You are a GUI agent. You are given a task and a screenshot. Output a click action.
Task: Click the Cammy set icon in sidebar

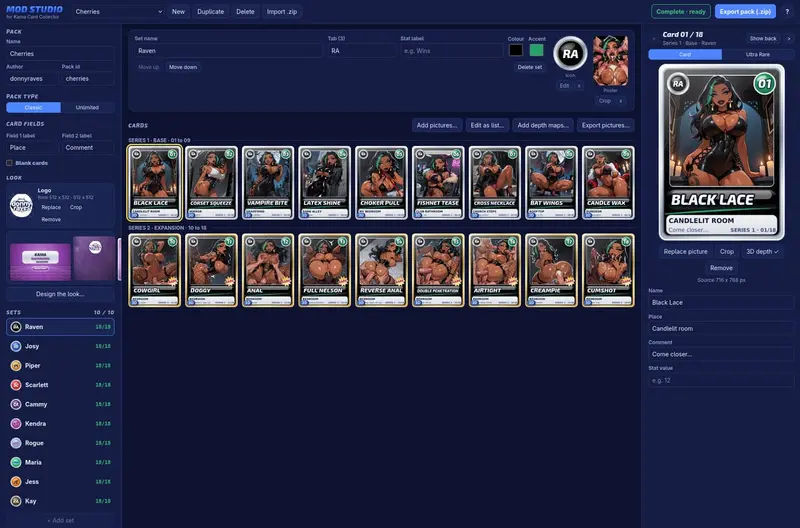coord(16,405)
